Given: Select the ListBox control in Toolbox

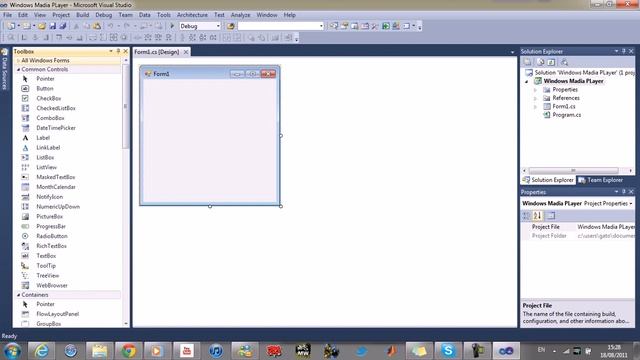Looking at the screenshot, I should pos(45,158).
